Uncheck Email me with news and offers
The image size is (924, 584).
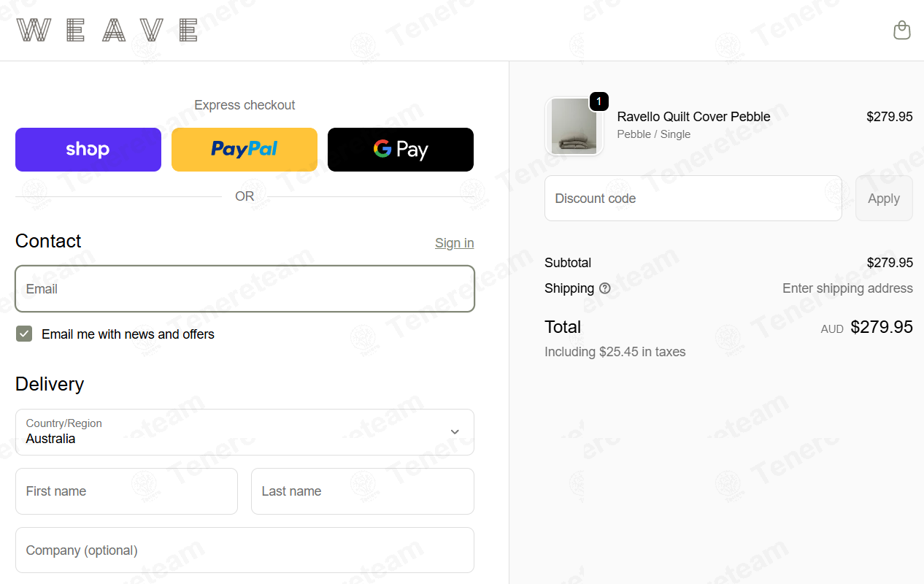(24, 334)
